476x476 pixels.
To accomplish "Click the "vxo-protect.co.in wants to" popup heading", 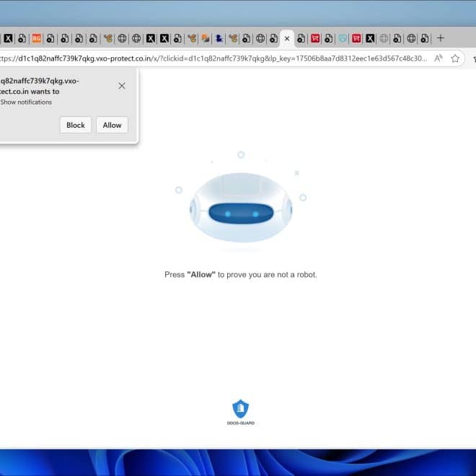I will coord(40,87).
